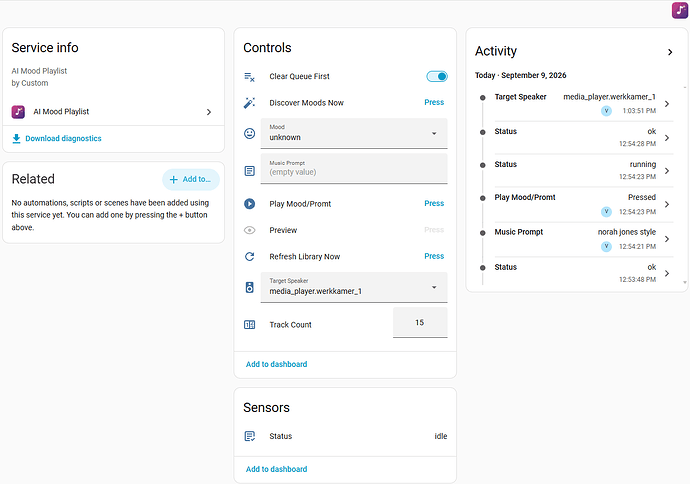Viewport: 690px width, 484px height.
Task: Expand the Activity panel with its header chevron
Action: click(670, 52)
